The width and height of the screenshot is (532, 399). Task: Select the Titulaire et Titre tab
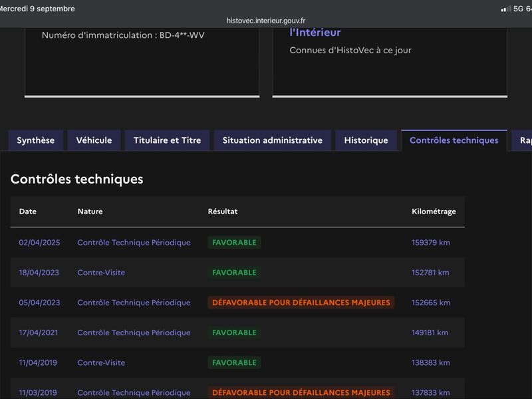(168, 140)
